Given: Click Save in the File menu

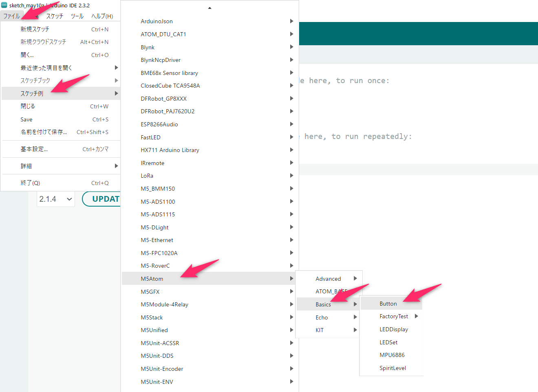Looking at the screenshot, I should coord(61,119).
